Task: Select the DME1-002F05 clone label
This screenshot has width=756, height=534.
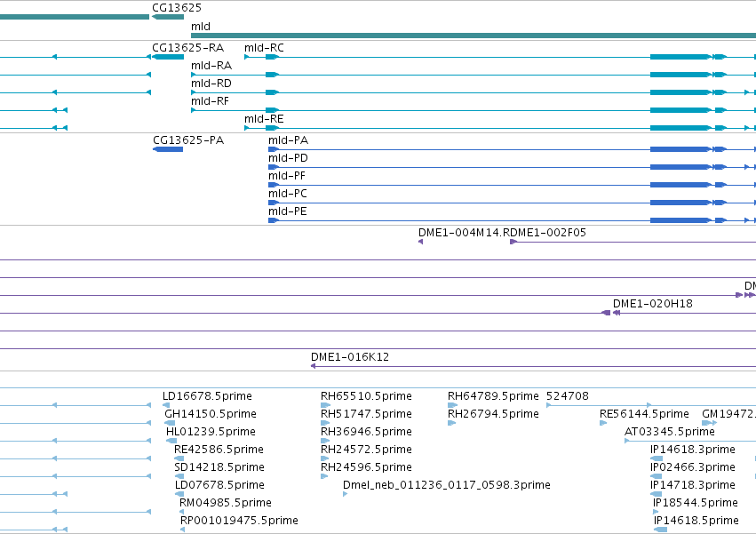Action: (x=548, y=233)
